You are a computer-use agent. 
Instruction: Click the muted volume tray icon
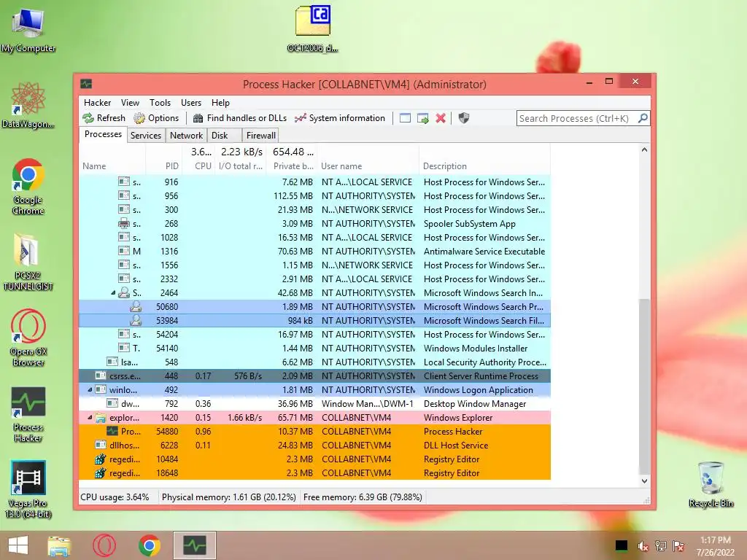coord(643,545)
